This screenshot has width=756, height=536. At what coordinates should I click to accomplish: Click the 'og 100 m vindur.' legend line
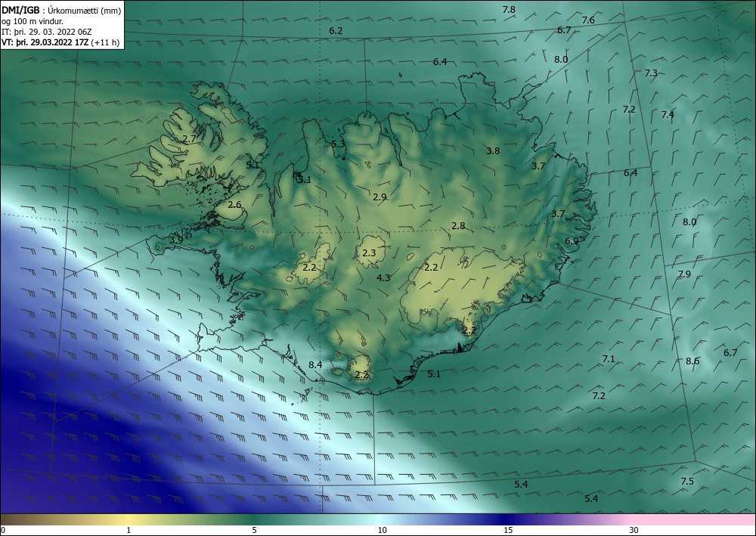pyautogui.click(x=33, y=21)
